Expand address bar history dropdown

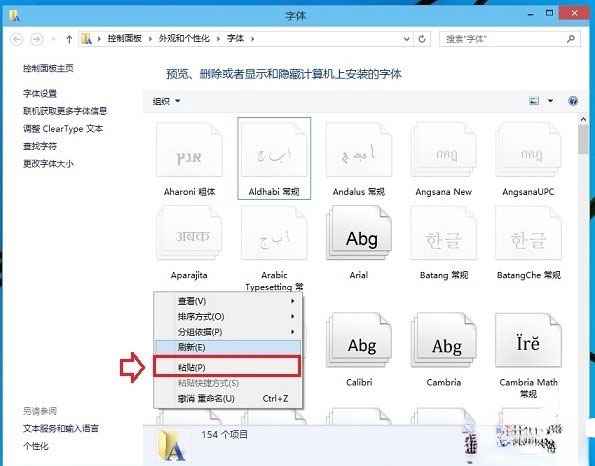click(406, 39)
